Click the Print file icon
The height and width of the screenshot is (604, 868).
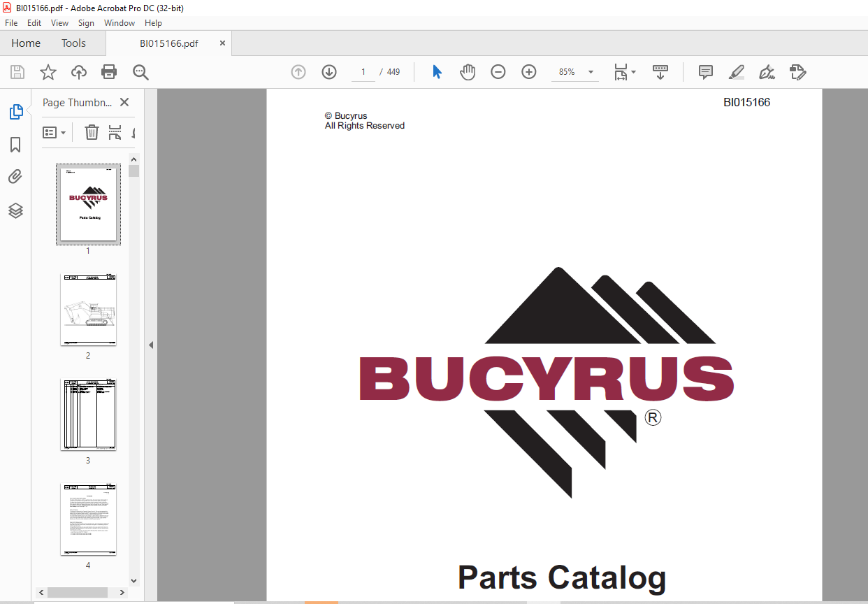click(x=109, y=72)
